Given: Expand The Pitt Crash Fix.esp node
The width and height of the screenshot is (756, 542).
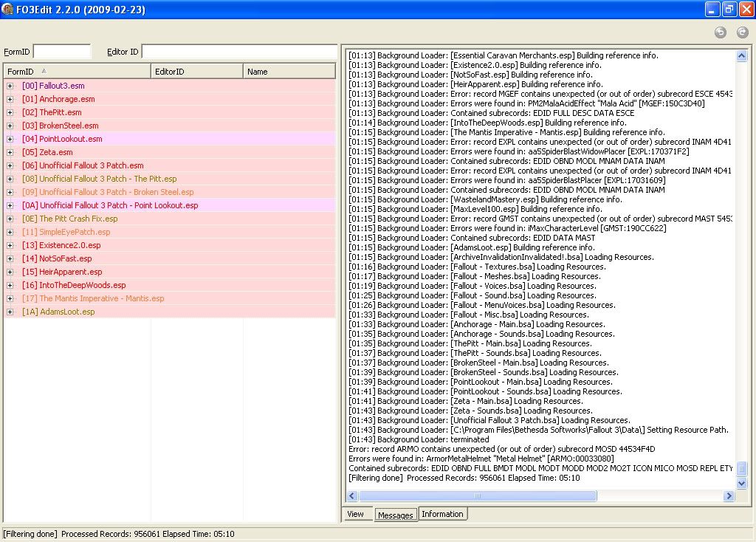Looking at the screenshot, I should 10,219.
